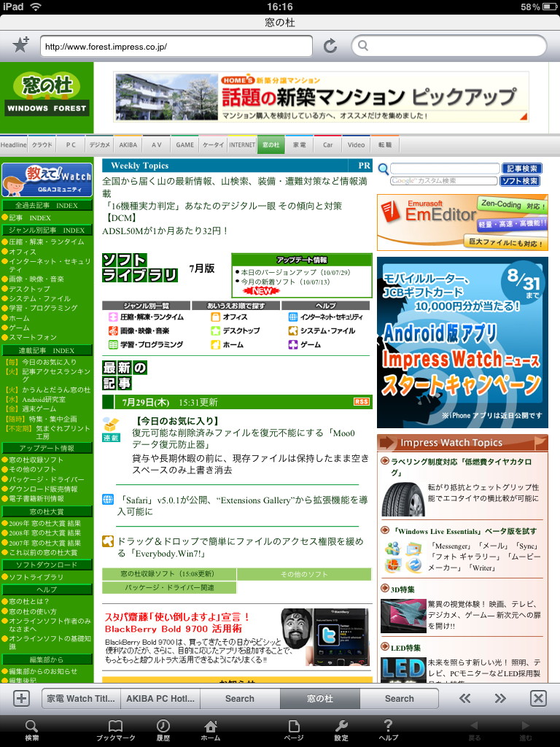560x747 pixels.
Task: Open sidebar link 週末ゲーム
Action: [39, 409]
